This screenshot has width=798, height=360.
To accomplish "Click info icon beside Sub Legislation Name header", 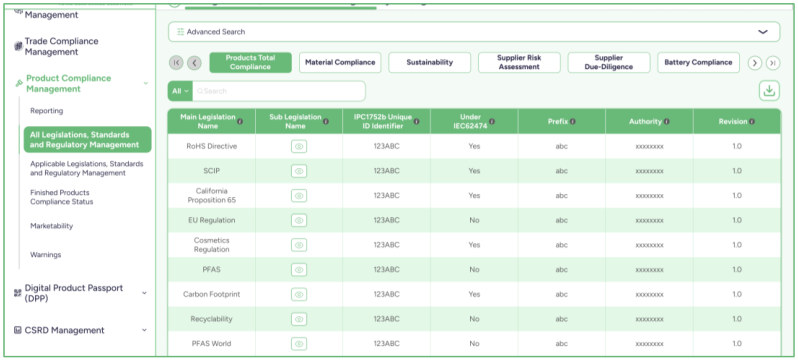I will click(325, 122).
